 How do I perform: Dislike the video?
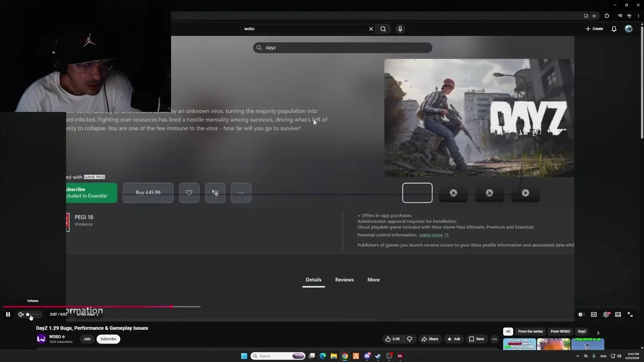[x=410, y=339]
